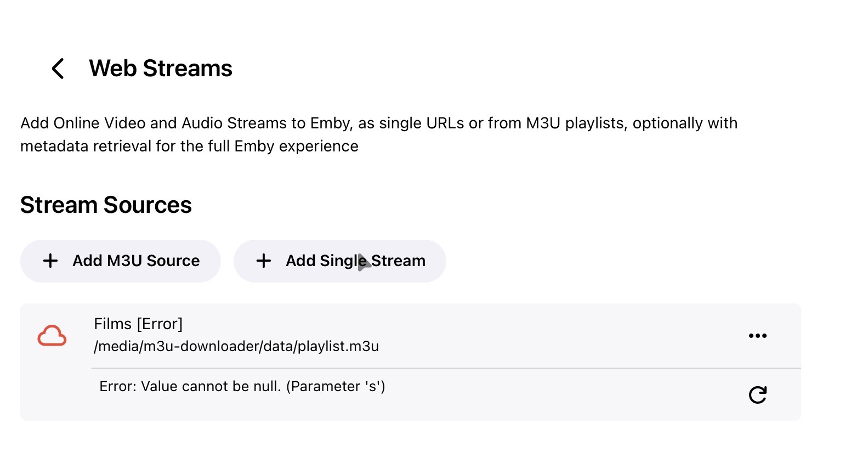Image resolution: width=868 pixels, height=474 pixels.
Task: Click the Stream Sources heading
Action: point(106,205)
